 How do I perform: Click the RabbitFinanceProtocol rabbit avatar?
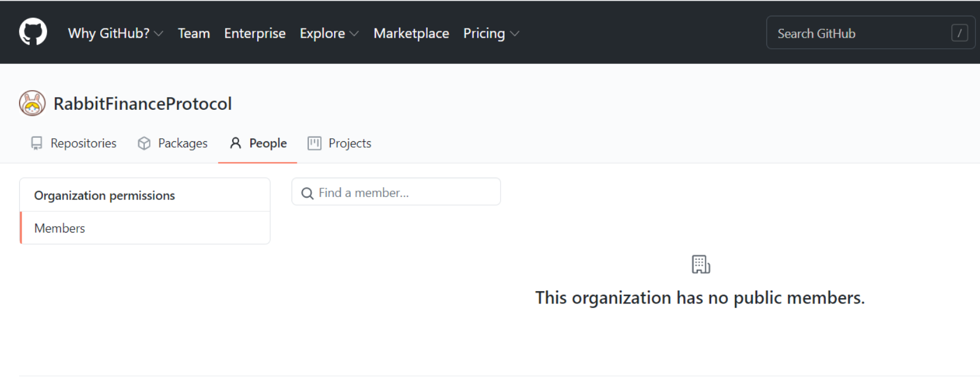tap(32, 103)
